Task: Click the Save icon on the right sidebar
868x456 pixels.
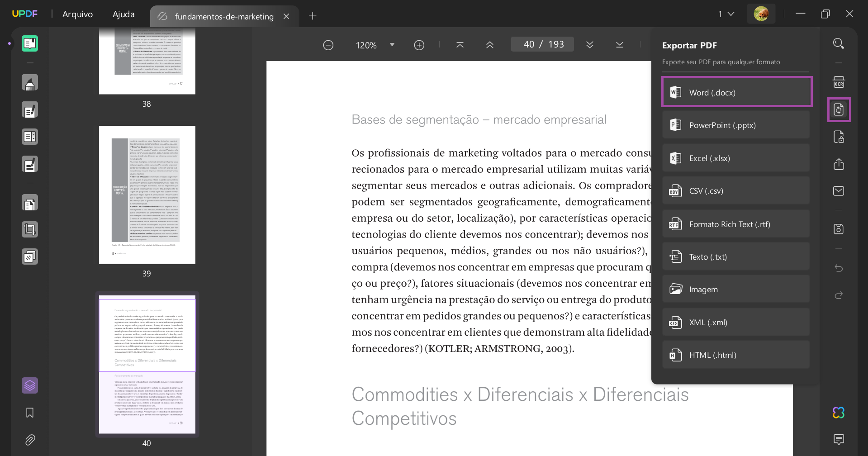Action: (x=839, y=229)
